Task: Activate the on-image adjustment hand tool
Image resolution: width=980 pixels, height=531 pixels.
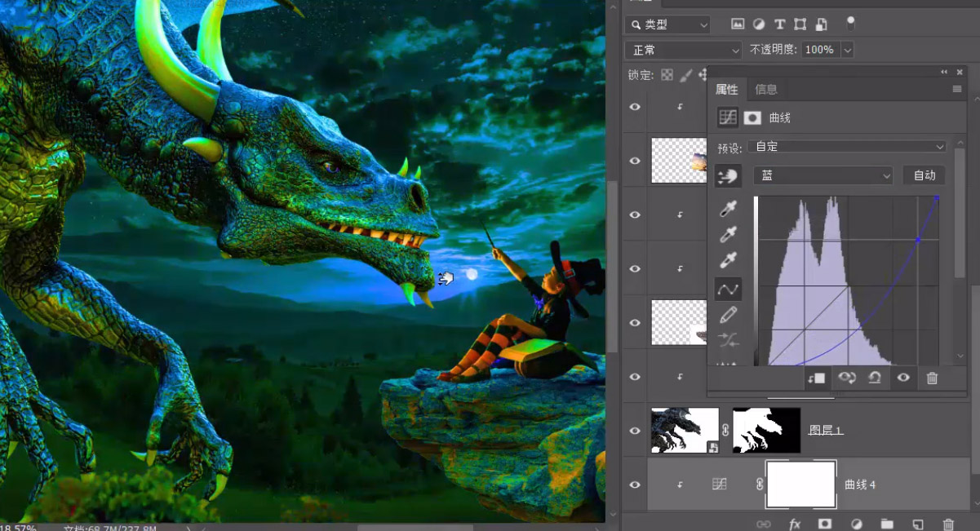Action: tap(728, 175)
